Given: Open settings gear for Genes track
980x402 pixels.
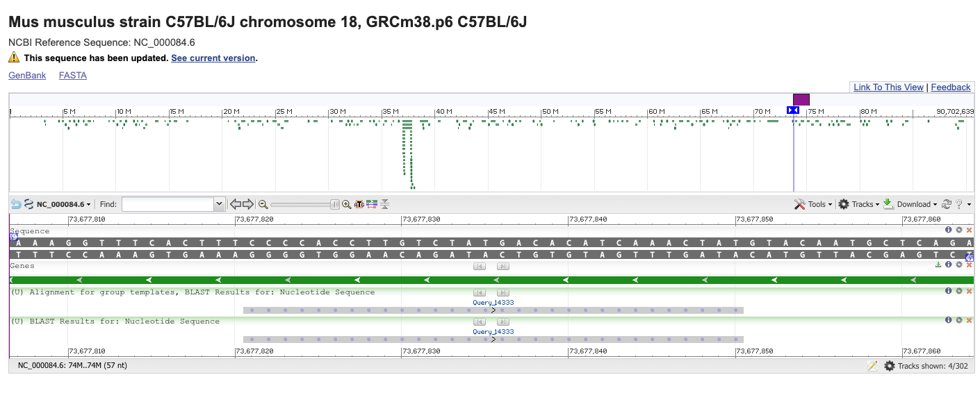Looking at the screenshot, I should 959,265.
